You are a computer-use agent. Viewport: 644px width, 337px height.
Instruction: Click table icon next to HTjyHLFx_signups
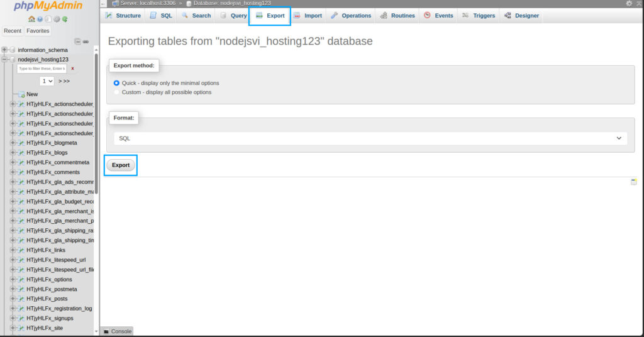pos(21,319)
